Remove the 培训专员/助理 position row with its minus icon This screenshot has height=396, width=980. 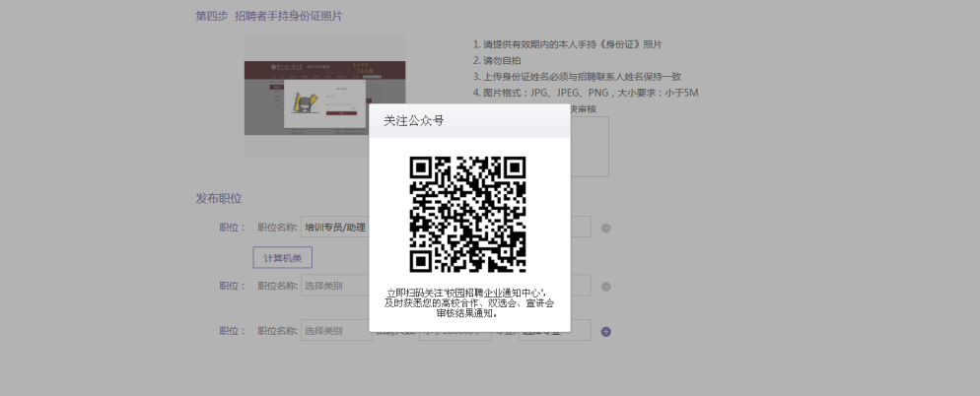(605, 228)
